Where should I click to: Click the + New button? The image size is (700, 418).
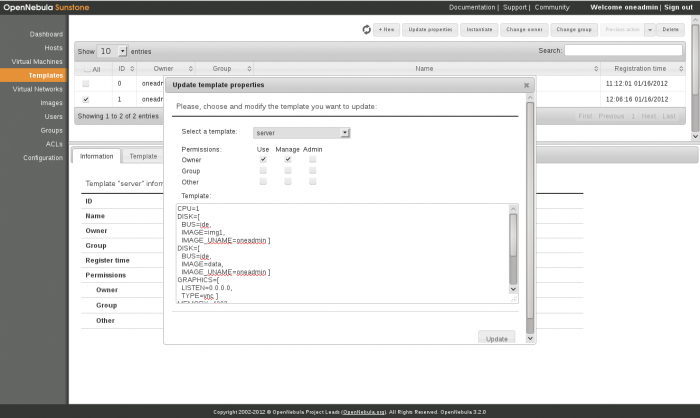pyautogui.click(x=387, y=29)
